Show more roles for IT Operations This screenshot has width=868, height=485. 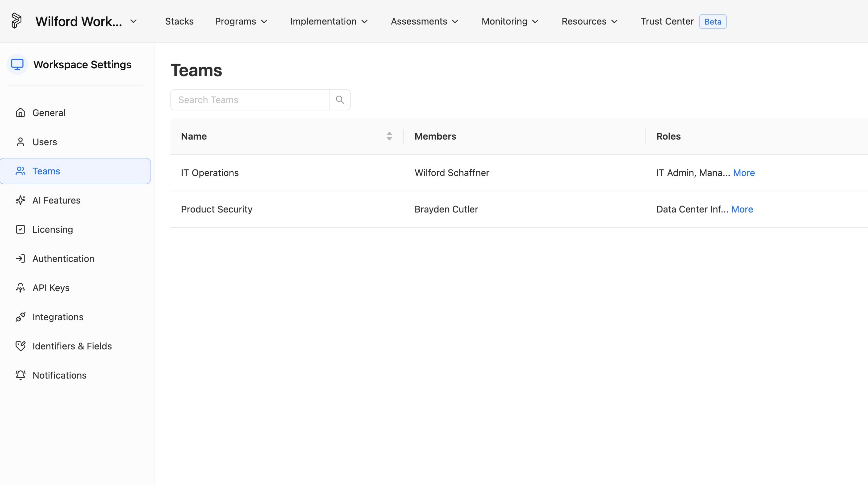click(744, 173)
